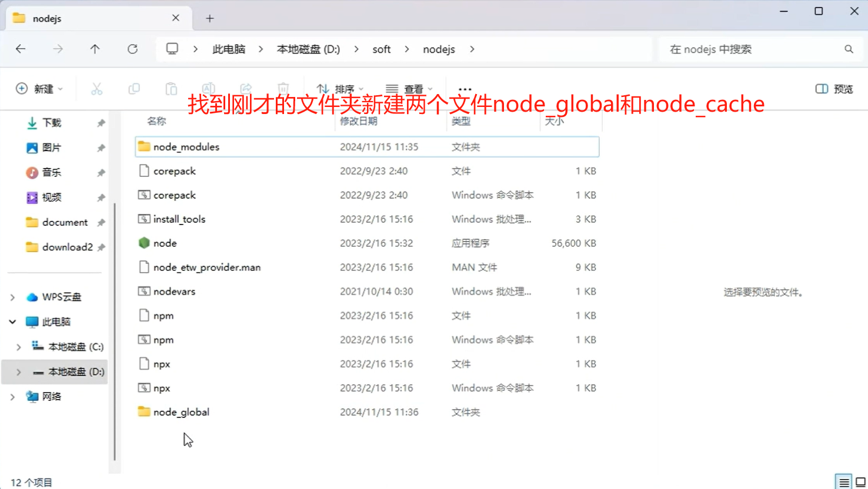Open 音乐 in quick access

(52, 172)
